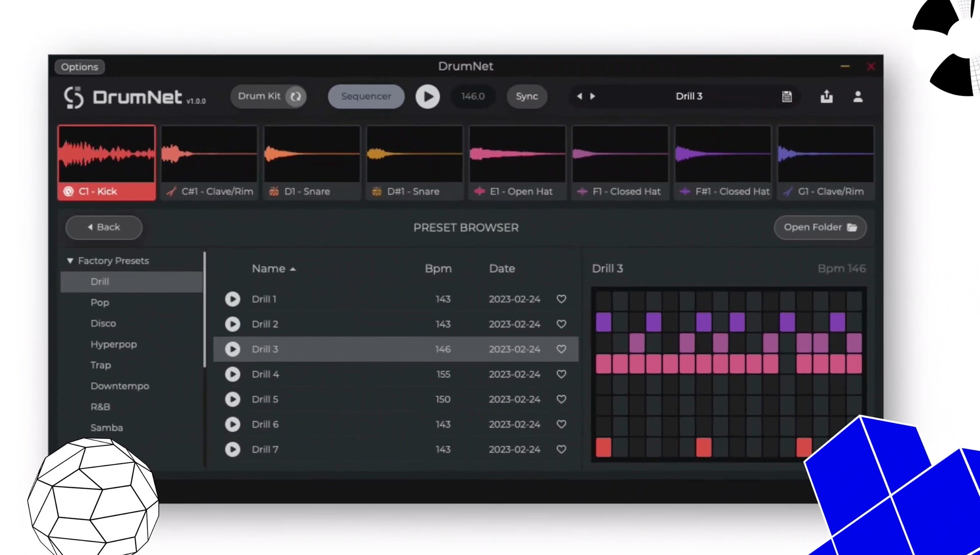Click the Bpm 146 label in preview

pos(842,268)
